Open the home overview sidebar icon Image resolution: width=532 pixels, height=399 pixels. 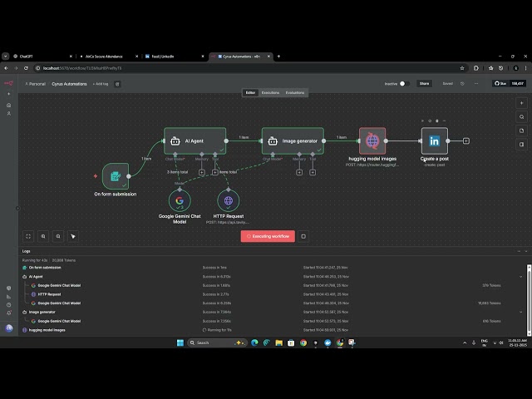[9, 106]
